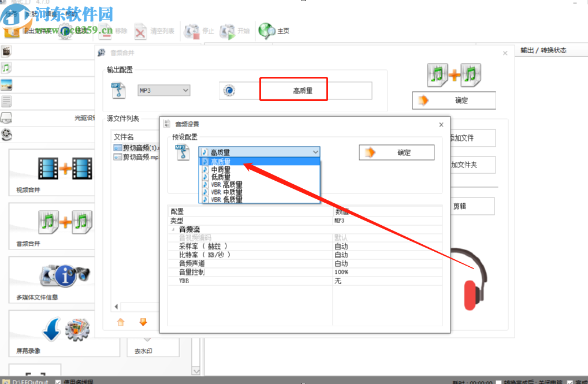The image size is (588, 384).
Task: Click the Stop (停止) icon on toolbar
Action: point(191,31)
